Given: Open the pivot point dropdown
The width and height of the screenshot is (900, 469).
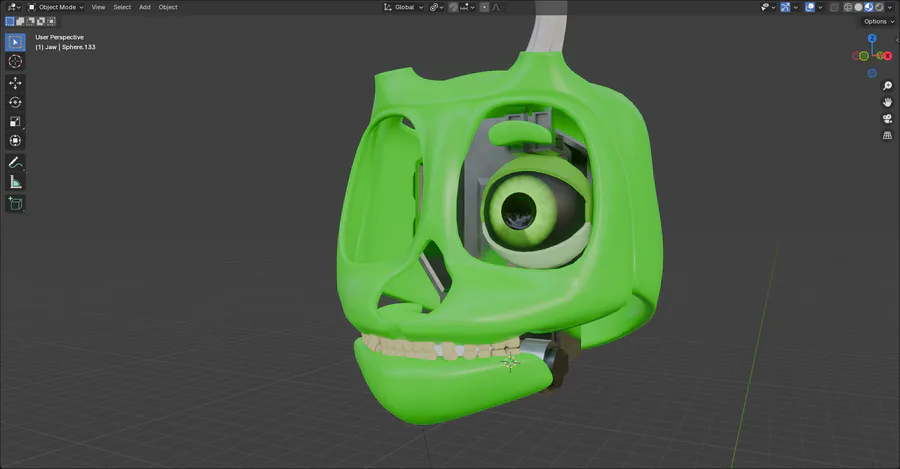Looking at the screenshot, I should (x=437, y=7).
